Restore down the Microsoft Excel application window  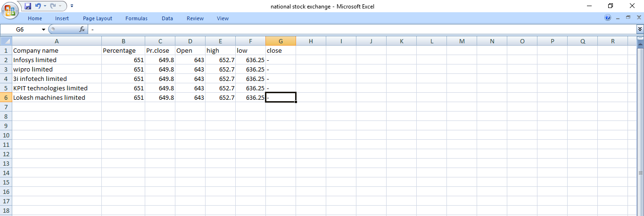click(611, 6)
